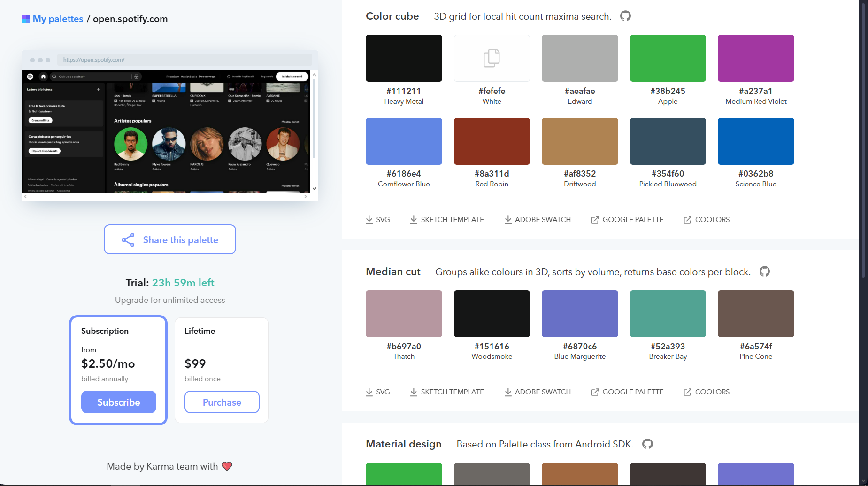The image size is (868, 486).
Task: Download the Color cube Sketch Template
Action: 447,220
